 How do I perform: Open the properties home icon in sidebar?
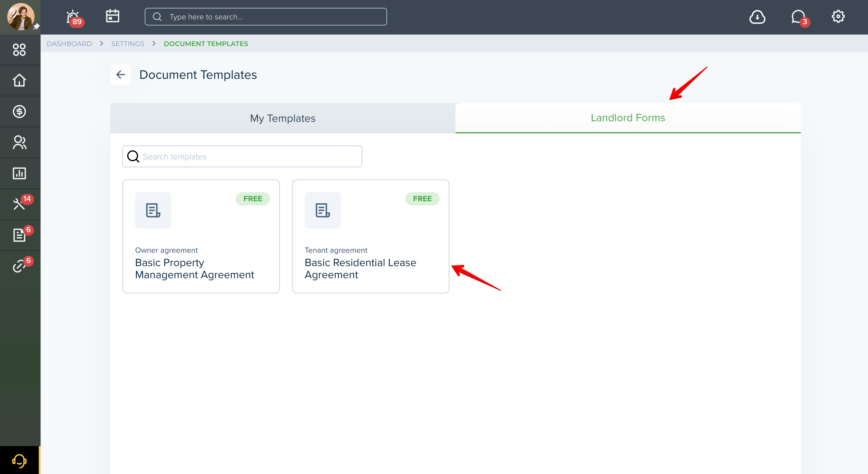19,80
